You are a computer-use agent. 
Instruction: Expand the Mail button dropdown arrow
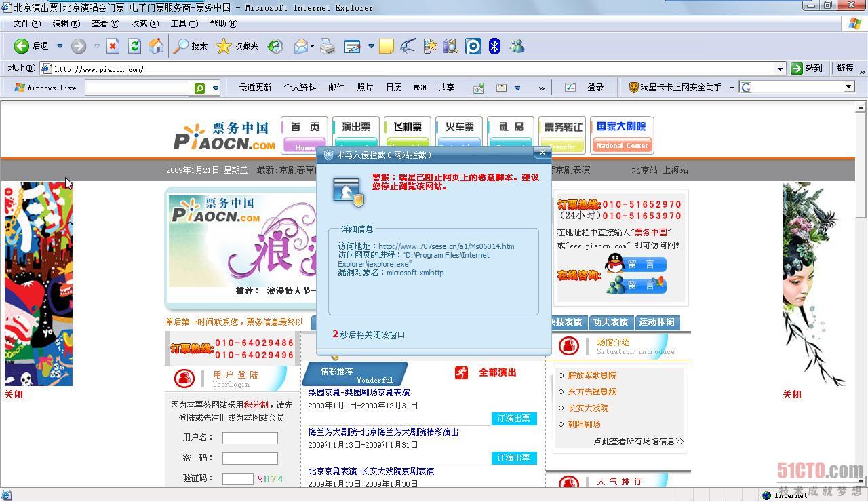pyautogui.click(x=312, y=46)
